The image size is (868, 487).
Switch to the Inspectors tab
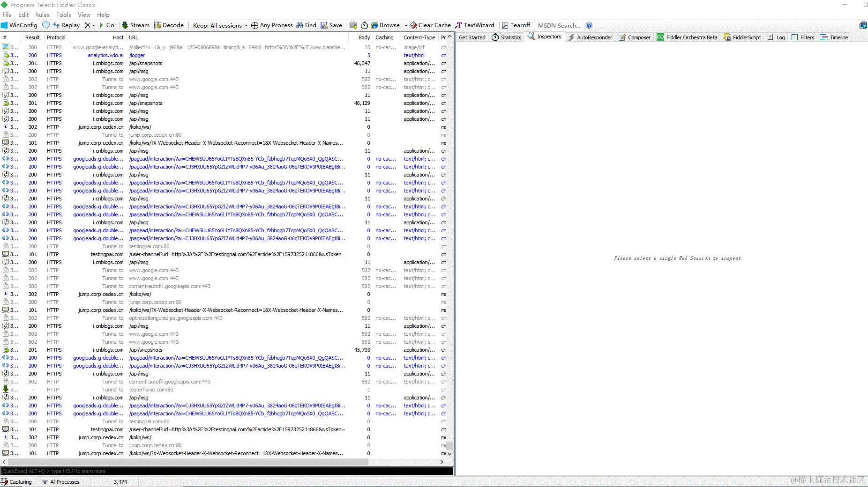[545, 37]
